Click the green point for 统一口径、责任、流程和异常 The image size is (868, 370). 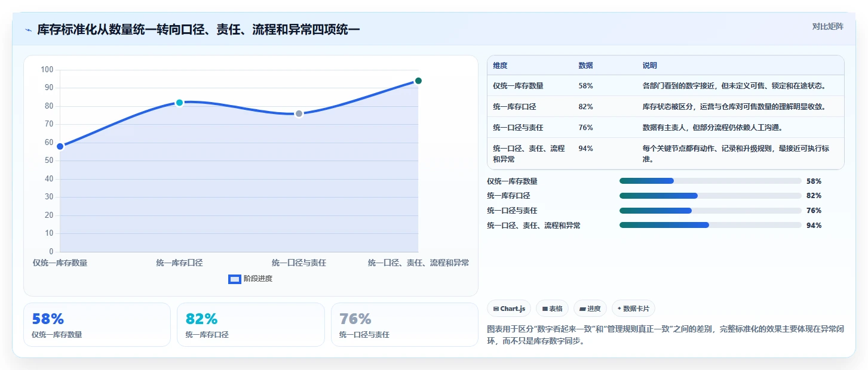pos(418,81)
